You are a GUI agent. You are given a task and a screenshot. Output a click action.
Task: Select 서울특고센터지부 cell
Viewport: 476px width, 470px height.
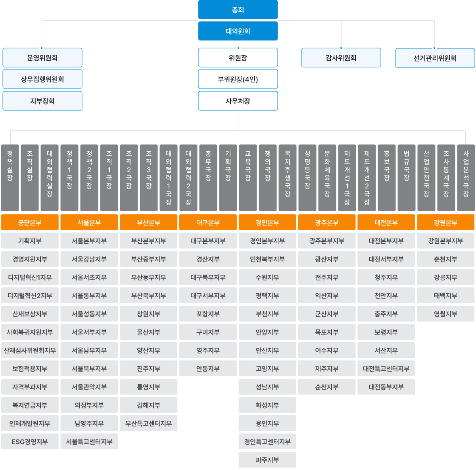point(89,442)
